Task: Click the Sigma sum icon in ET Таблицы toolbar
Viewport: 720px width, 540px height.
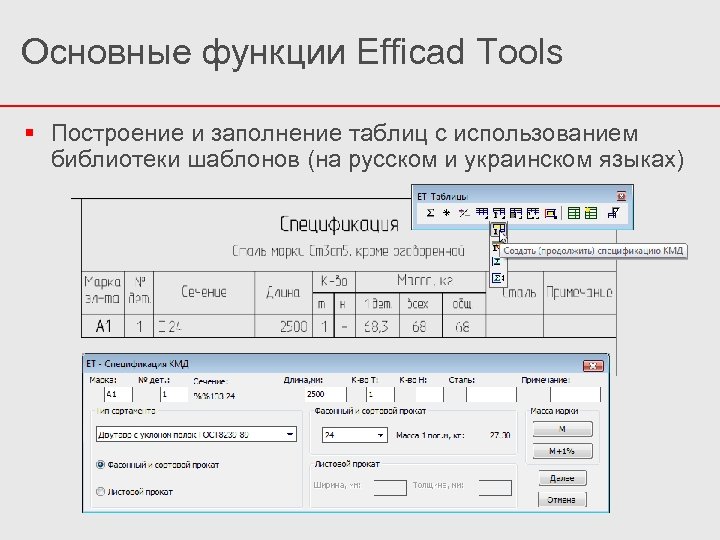Action: click(x=430, y=213)
